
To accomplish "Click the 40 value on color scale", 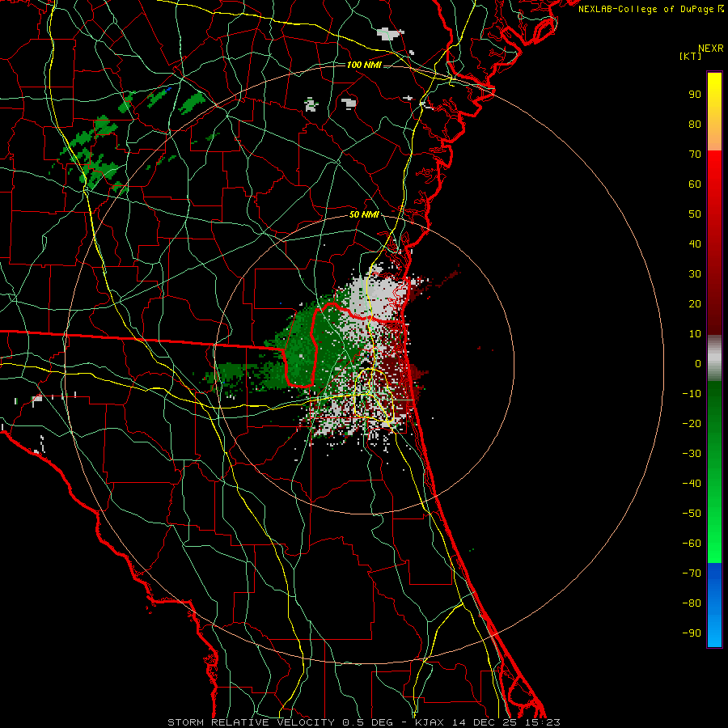I will (695, 243).
